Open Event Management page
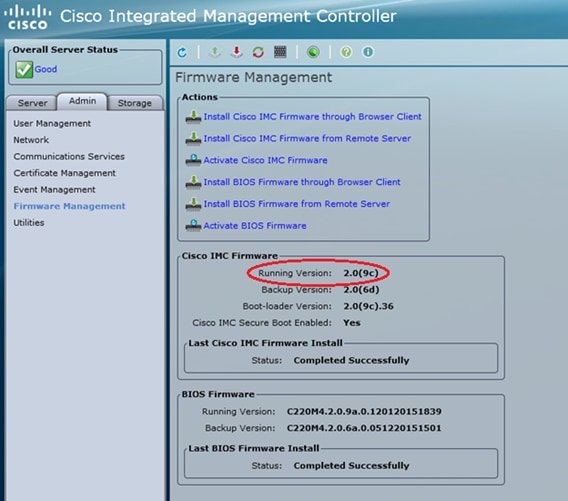 [54, 189]
